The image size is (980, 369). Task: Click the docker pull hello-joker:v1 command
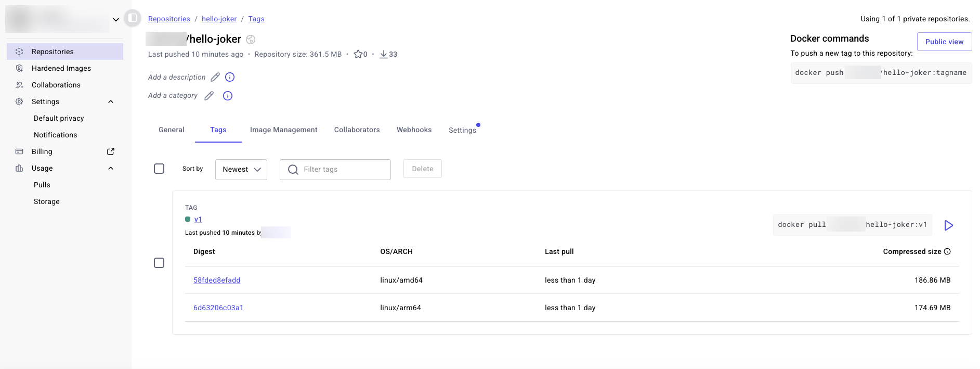point(853,225)
